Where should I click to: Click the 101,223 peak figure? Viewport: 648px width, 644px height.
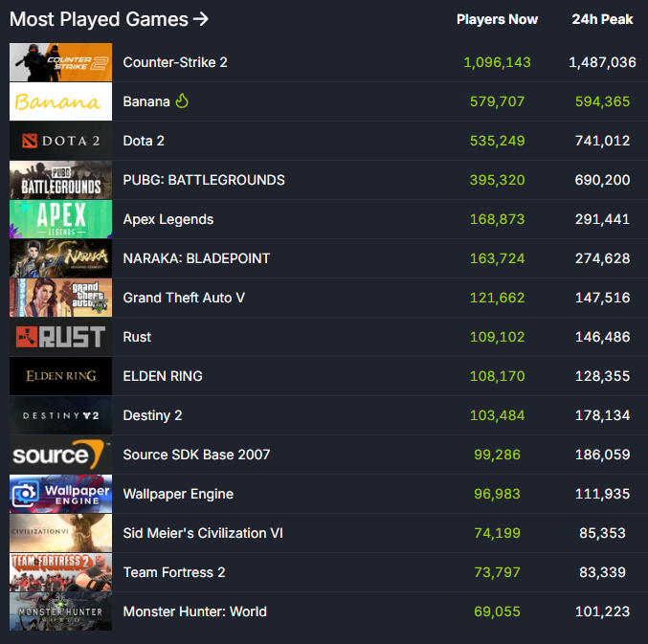[x=602, y=611]
